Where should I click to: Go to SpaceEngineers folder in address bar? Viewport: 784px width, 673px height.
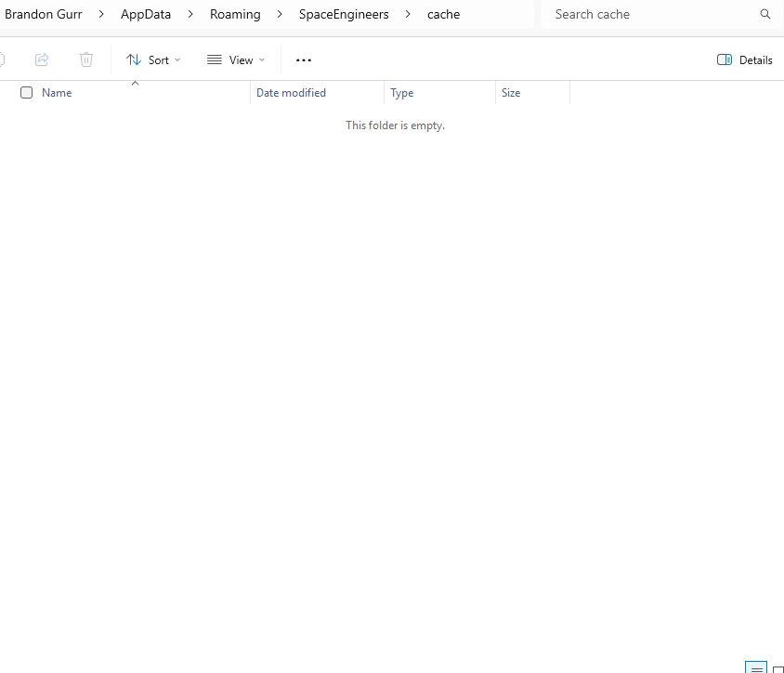[344, 15]
